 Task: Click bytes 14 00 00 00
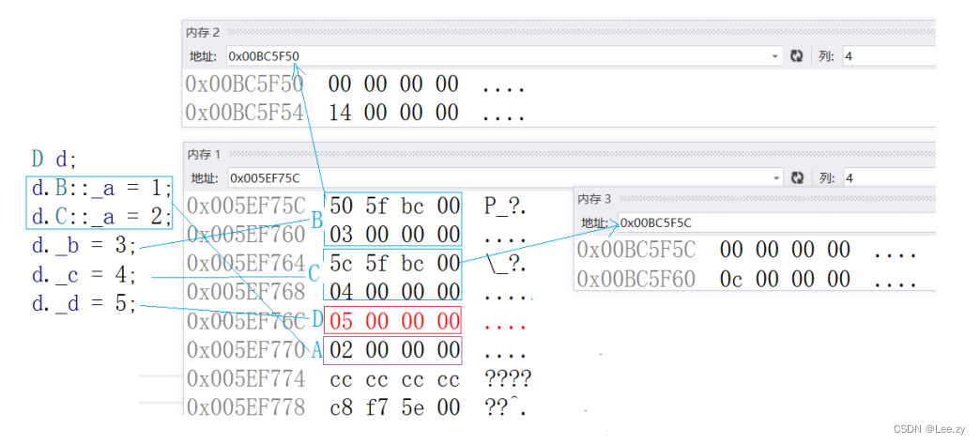(x=393, y=113)
